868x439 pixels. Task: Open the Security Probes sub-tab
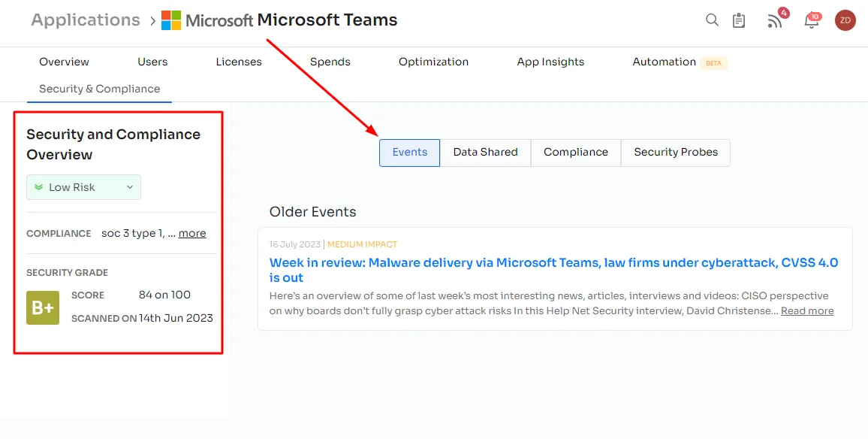click(675, 153)
